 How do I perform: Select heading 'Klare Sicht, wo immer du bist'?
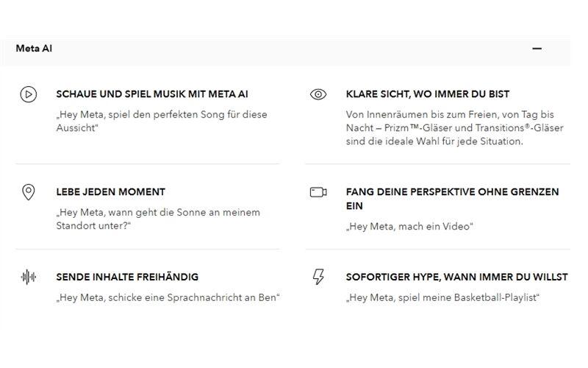[x=428, y=94]
